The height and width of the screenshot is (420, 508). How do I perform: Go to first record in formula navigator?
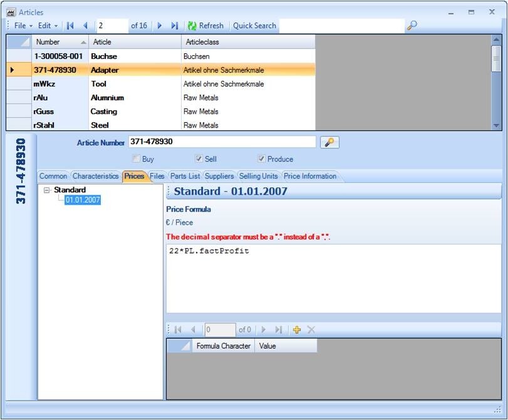click(178, 330)
